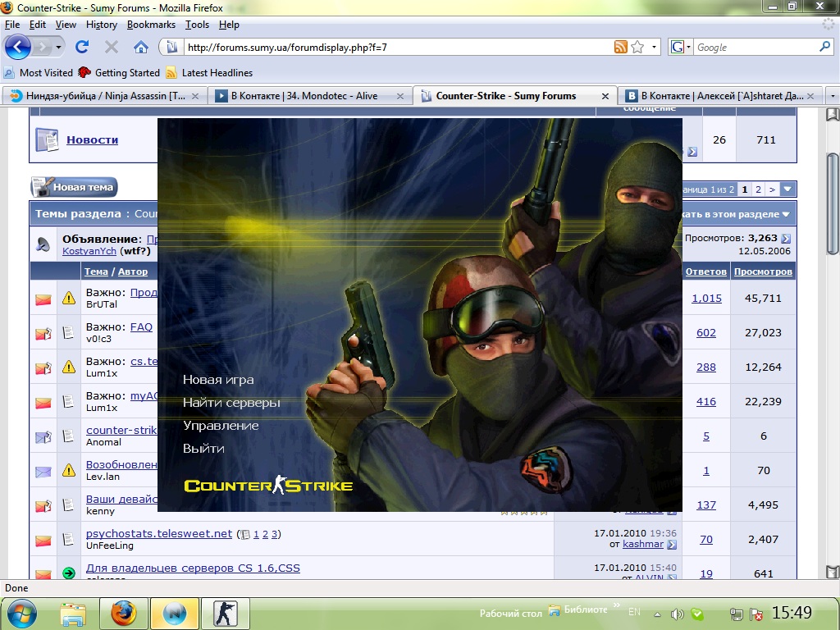
Task: Click the Counter-Strike taskbar icon
Action: [225, 613]
